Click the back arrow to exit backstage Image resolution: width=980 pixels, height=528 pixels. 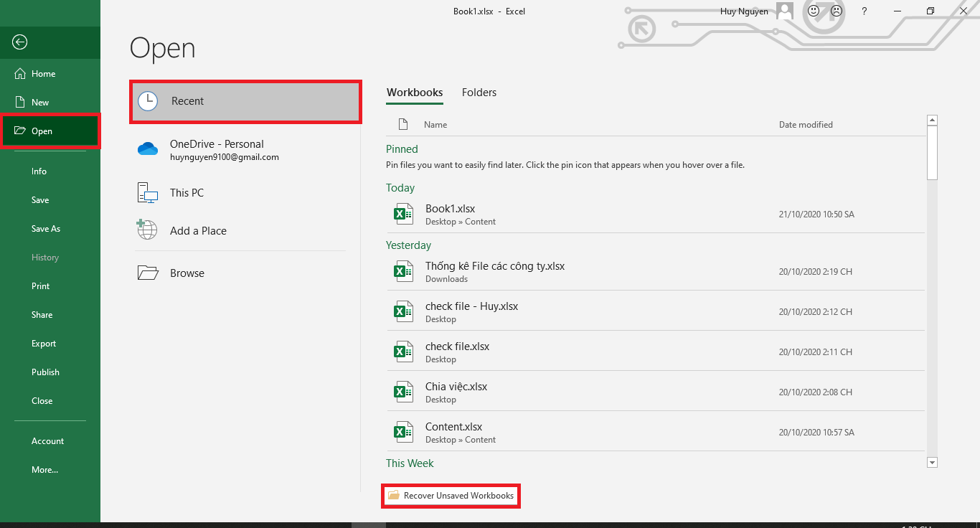(x=20, y=42)
